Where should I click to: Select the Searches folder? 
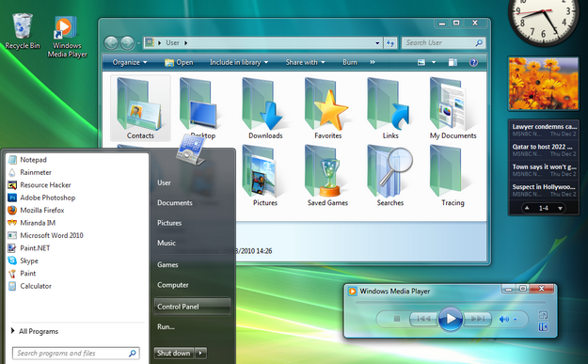point(390,176)
